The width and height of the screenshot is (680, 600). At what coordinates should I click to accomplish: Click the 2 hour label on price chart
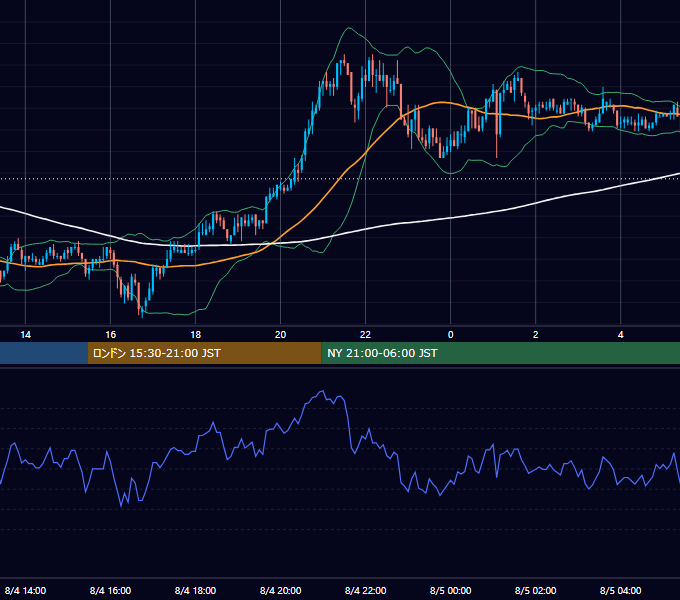point(536,335)
